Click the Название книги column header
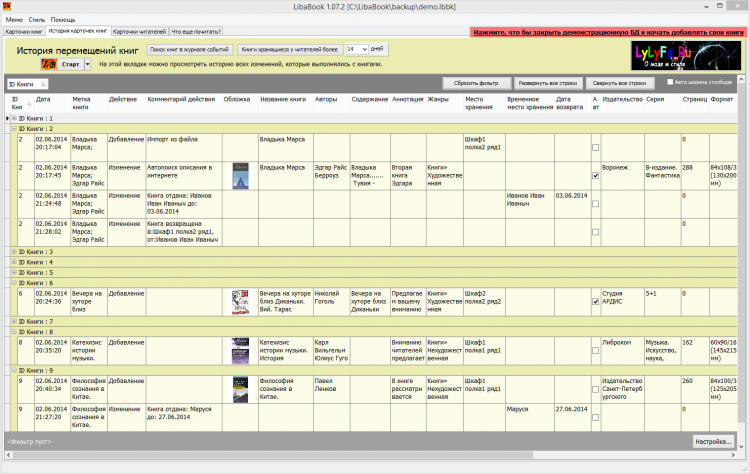750x474 pixels. coord(286,103)
